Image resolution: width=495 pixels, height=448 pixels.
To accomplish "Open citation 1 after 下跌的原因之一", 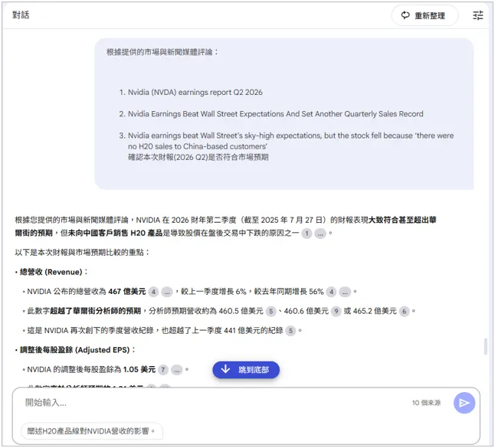I will coord(307,234).
